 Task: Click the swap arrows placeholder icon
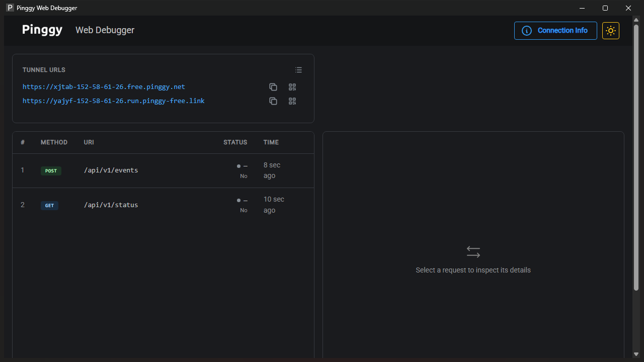pos(473,252)
